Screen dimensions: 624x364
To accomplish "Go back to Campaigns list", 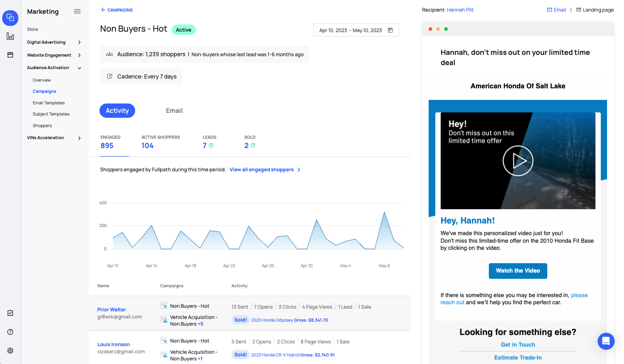I will point(117,10).
